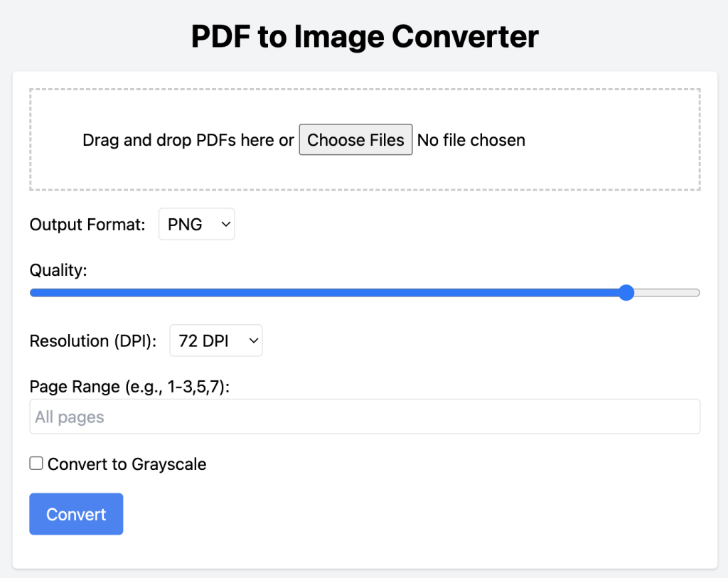Screen dimensions: 728x578
Task: Click the Quality label
Action: coord(58,270)
